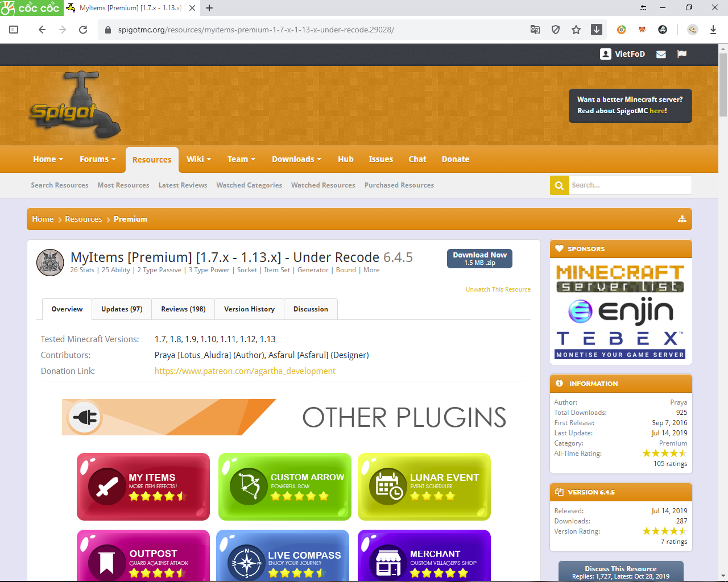Click Watched Resources link
The image size is (728, 582).
(323, 185)
